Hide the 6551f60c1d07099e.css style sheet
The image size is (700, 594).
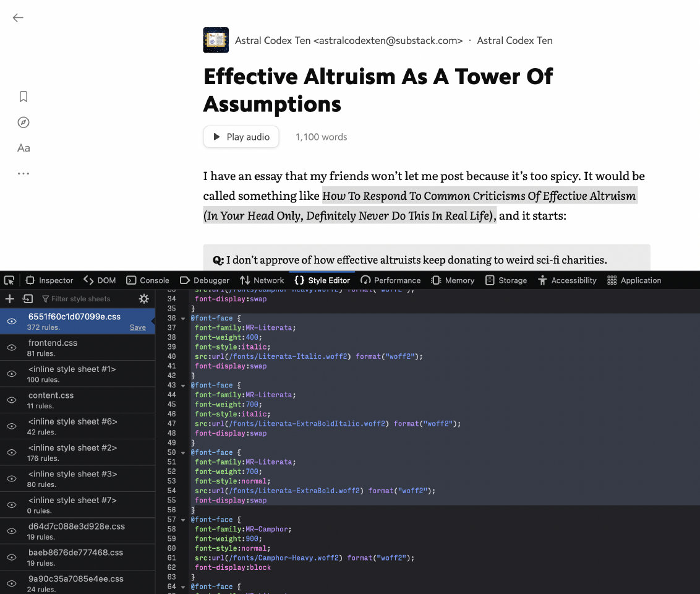[x=11, y=321]
